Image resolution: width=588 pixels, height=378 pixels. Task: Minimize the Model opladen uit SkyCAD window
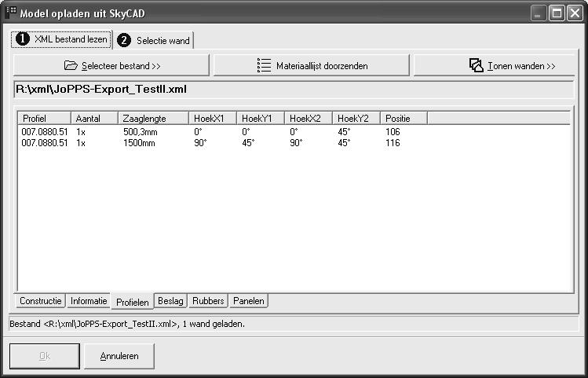point(539,13)
